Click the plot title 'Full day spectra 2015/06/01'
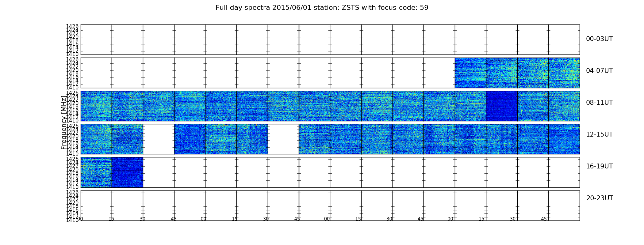The height and width of the screenshot is (245, 644). tap(322, 8)
